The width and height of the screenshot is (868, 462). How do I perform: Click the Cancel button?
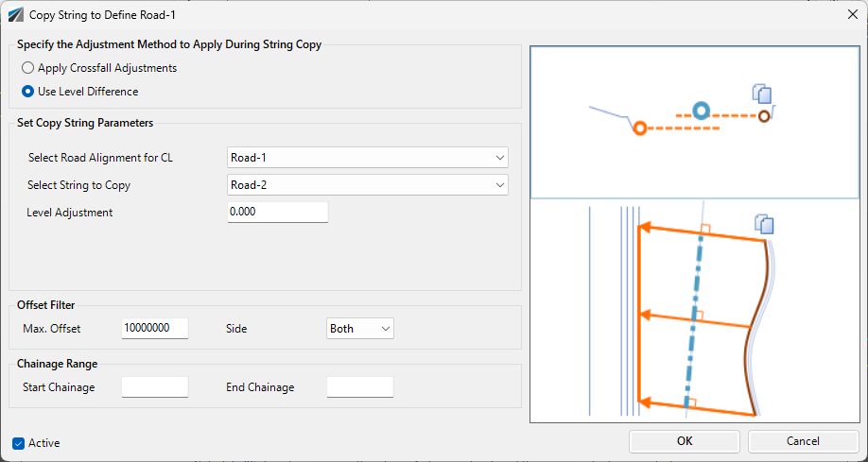point(803,441)
